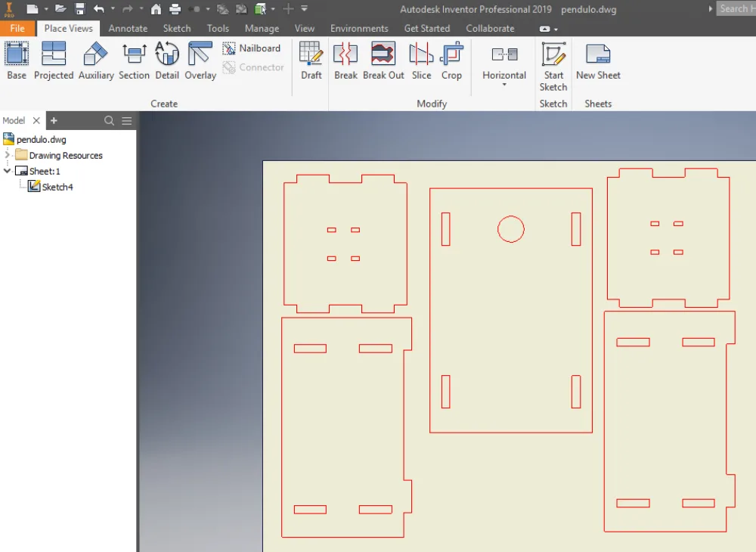Viewport: 756px width, 552px height.
Task: Add a New Sheet
Action: point(598,60)
